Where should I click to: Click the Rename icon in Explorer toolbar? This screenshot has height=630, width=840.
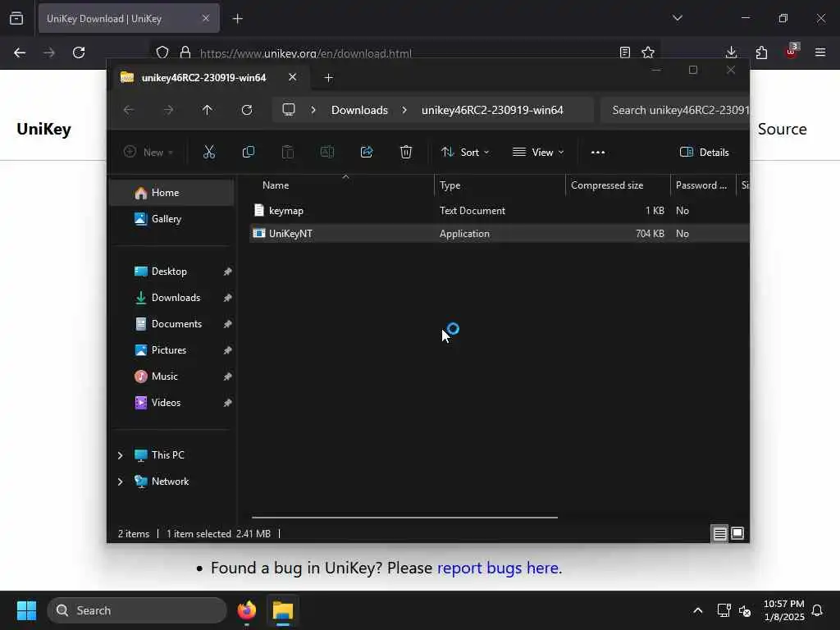(x=326, y=152)
